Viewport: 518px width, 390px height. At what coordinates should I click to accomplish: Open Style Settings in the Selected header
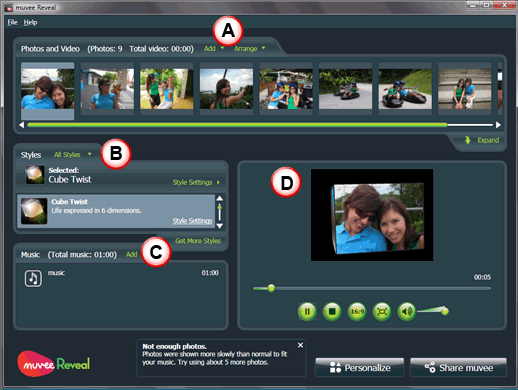tap(192, 182)
